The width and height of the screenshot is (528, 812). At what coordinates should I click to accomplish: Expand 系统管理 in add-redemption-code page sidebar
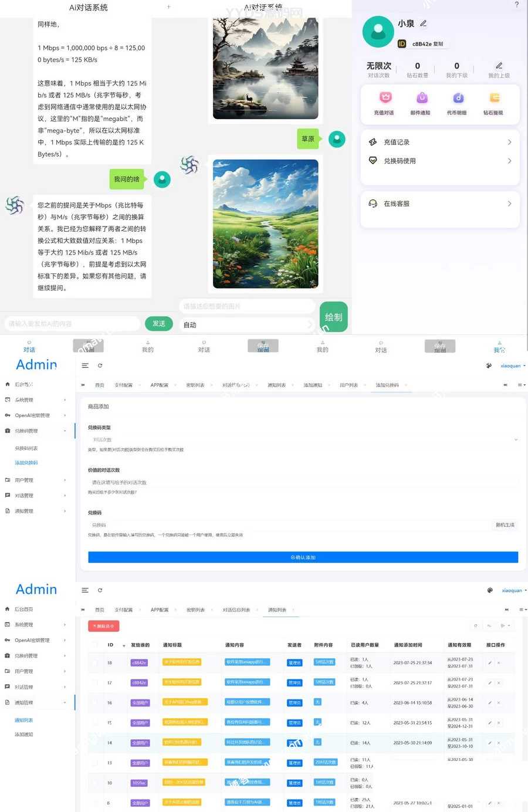click(x=37, y=400)
